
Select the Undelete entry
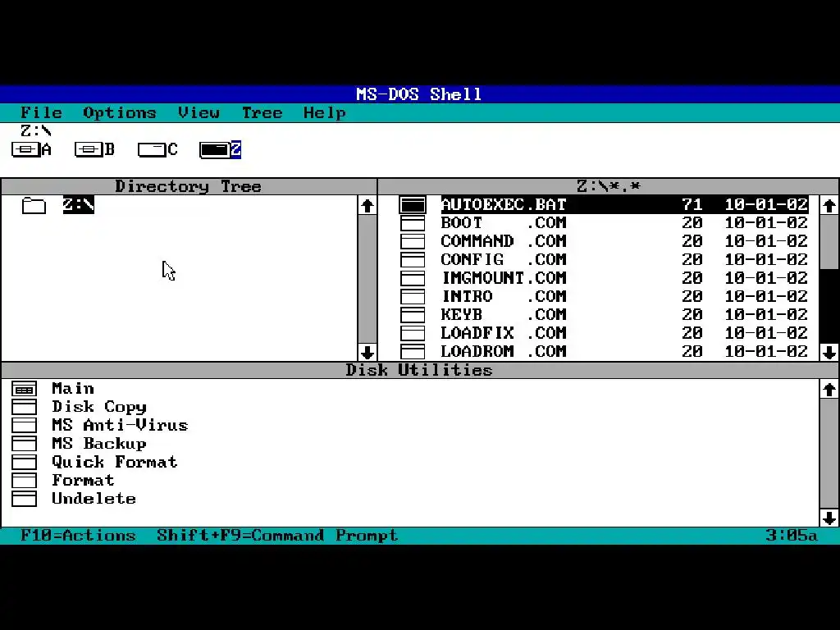click(94, 499)
